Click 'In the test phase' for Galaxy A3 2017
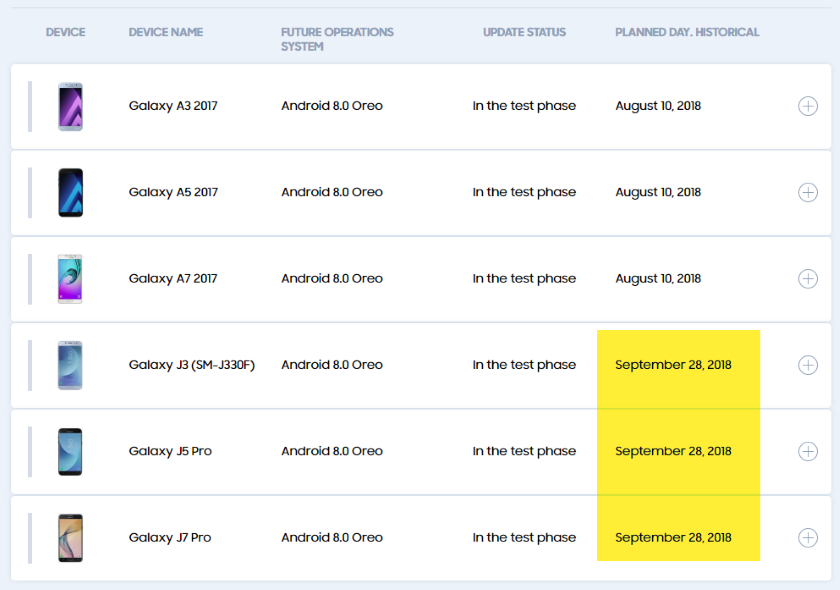Viewport: 840px width, 590px height. (524, 106)
